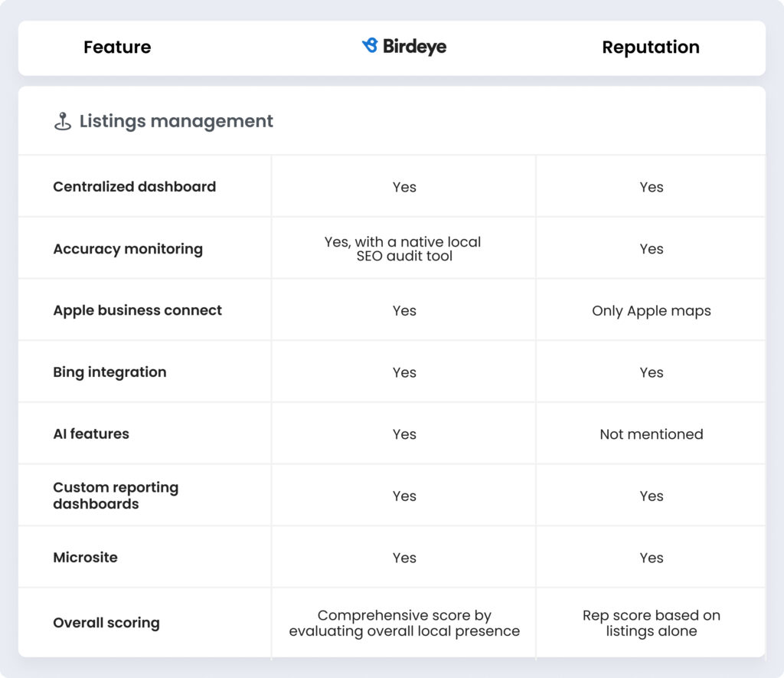The height and width of the screenshot is (678, 784).
Task: Click the Comprehensive score description cell
Action: (404, 623)
